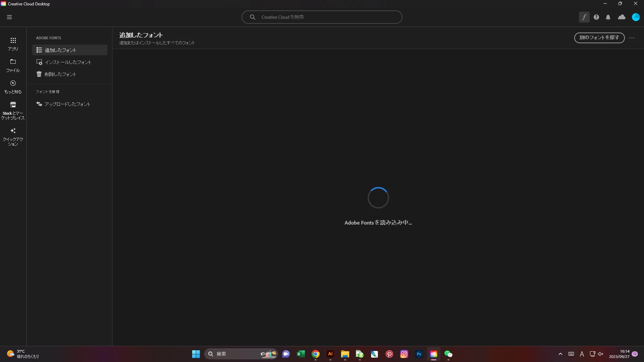Open もっと知る (Discover) section

13,87
